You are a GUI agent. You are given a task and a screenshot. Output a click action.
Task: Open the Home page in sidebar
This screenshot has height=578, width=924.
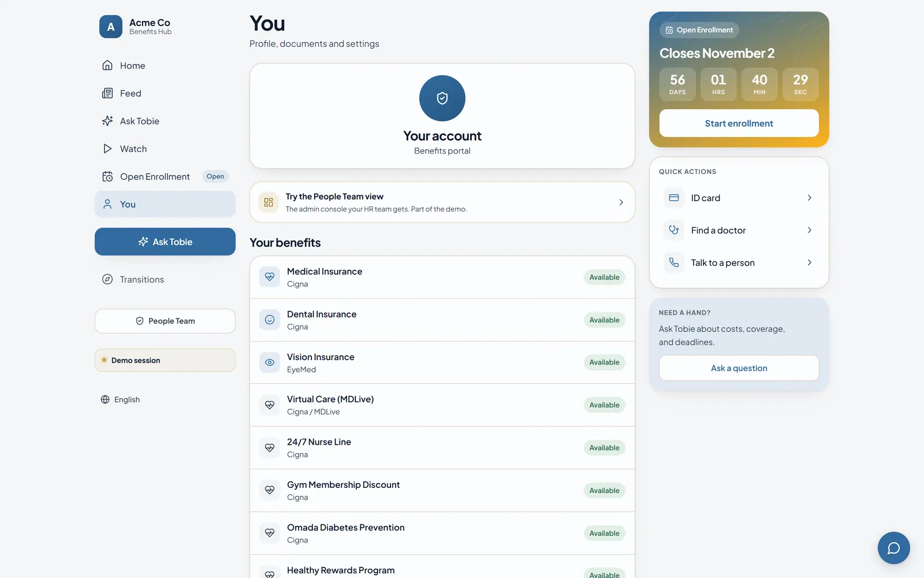(x=165, y=65)
